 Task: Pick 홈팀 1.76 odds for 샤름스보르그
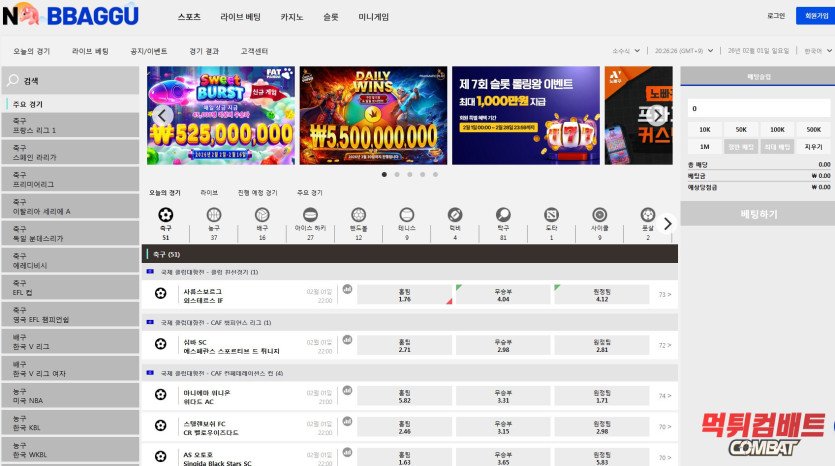[x=405, y=295]
